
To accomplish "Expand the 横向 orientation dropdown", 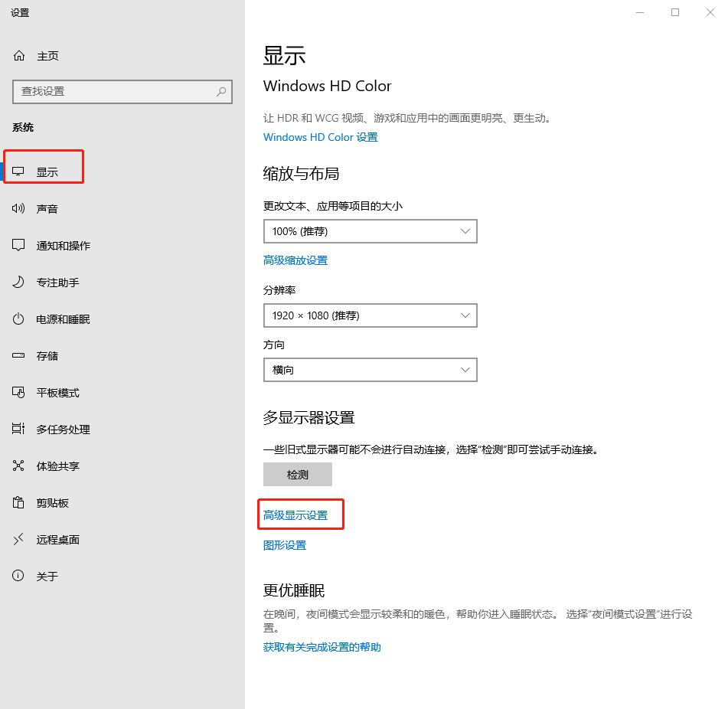I will coord(370,370).
